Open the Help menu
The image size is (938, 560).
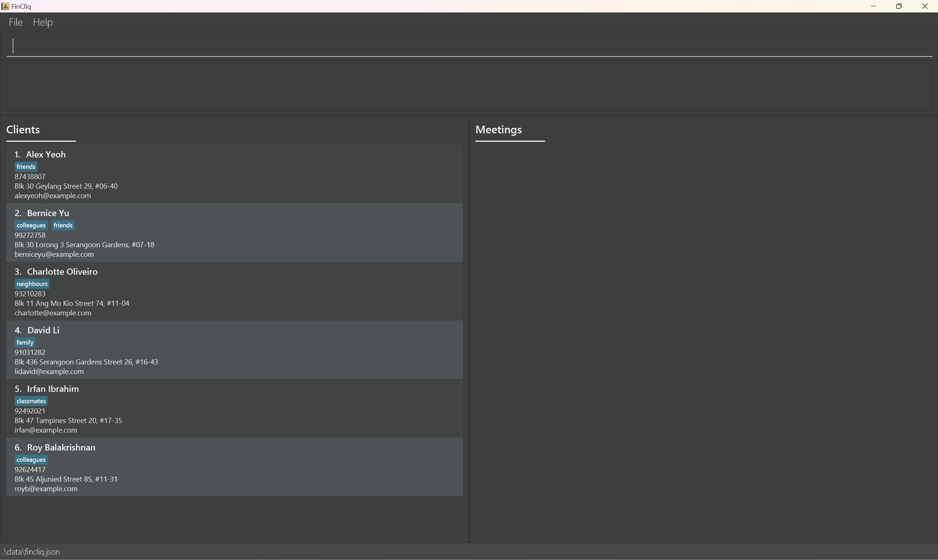(43, 22)
